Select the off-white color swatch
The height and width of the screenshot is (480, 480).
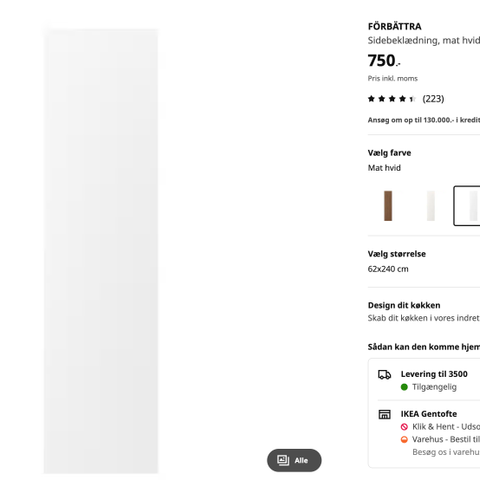point(431,206)
